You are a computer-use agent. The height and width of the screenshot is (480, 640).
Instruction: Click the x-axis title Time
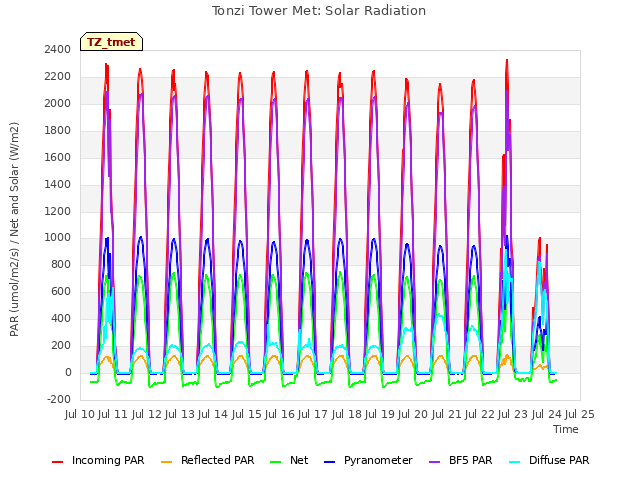pyautogui.click(x=566, y=429)
